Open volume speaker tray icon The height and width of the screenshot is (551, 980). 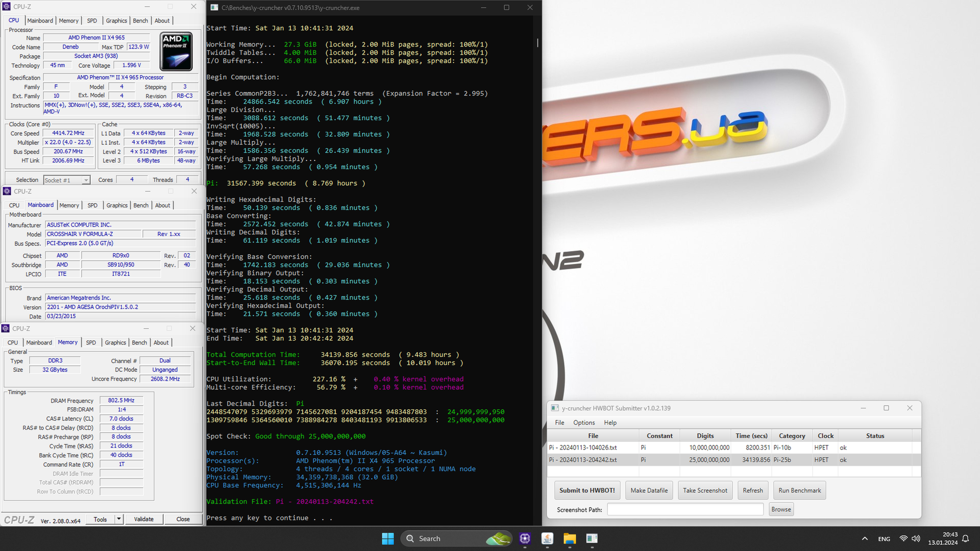pyautogui.click(x=916, y=539)
